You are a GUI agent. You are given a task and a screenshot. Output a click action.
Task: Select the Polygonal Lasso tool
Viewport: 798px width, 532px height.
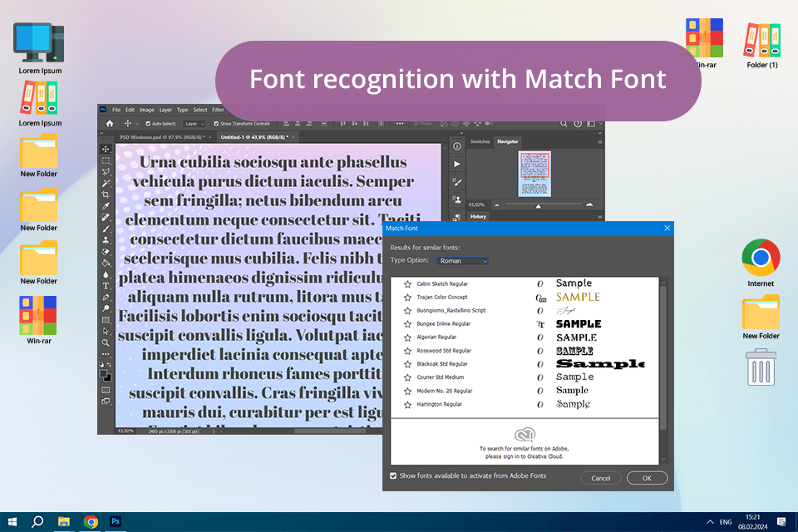click(x=106, y=172)
